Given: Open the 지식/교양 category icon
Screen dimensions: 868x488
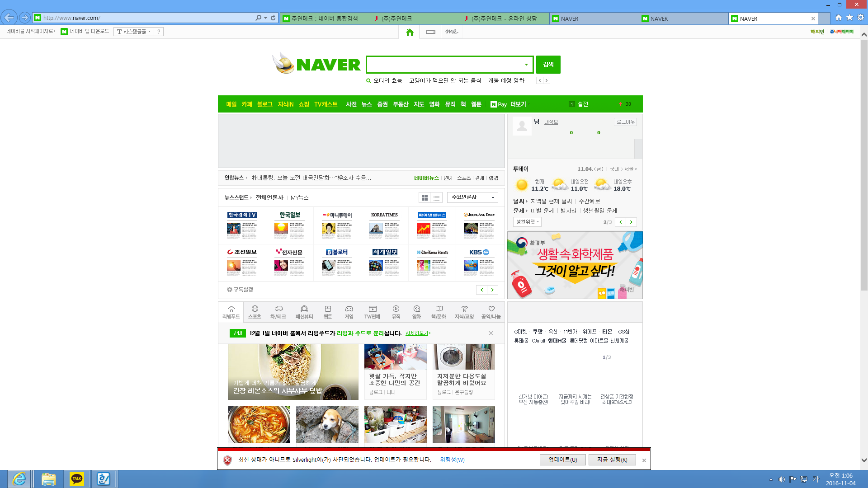Looking at the screenshot, I should [464, 312].
